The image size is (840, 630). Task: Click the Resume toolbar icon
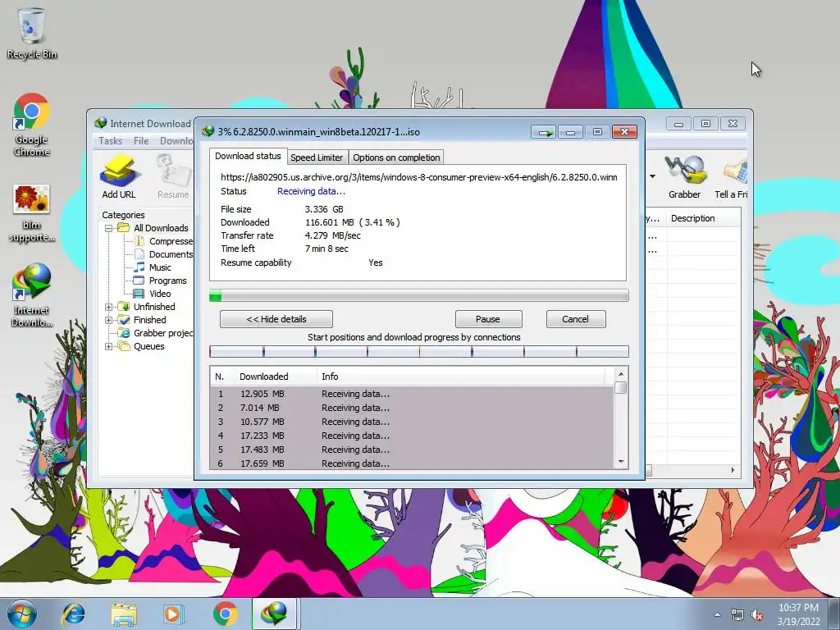tap(173, 177)
